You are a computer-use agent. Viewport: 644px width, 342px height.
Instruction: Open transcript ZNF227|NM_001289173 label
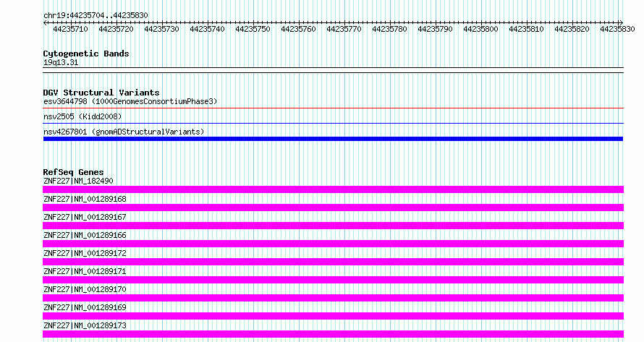85,325
